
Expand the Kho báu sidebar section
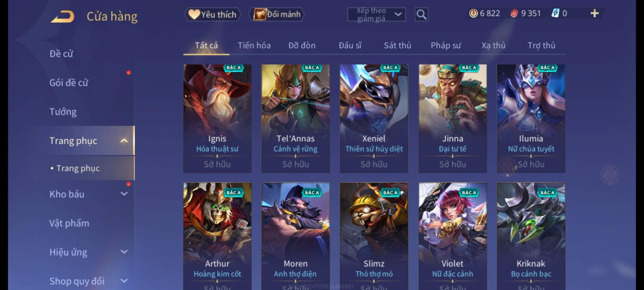pos(124,194)
